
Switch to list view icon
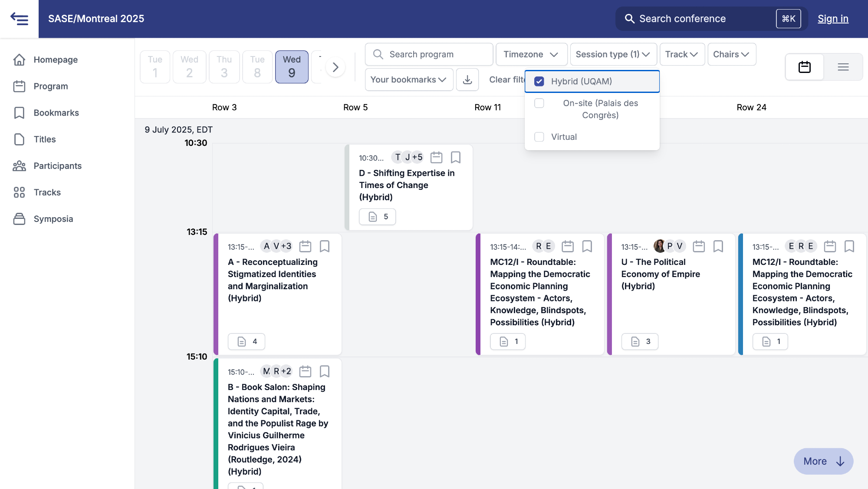(843, 67)
